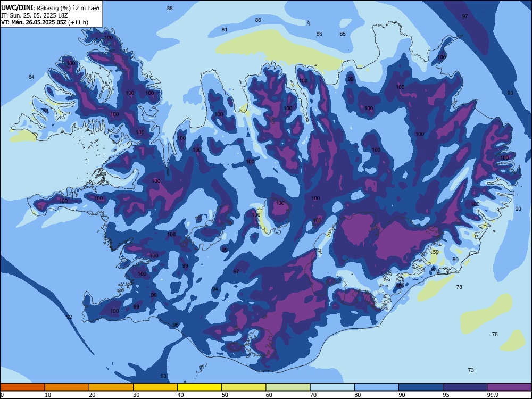Screen dimensions: 532x399
Task: Click the 75 humidity value over the ocean
Action: point(495,334)
